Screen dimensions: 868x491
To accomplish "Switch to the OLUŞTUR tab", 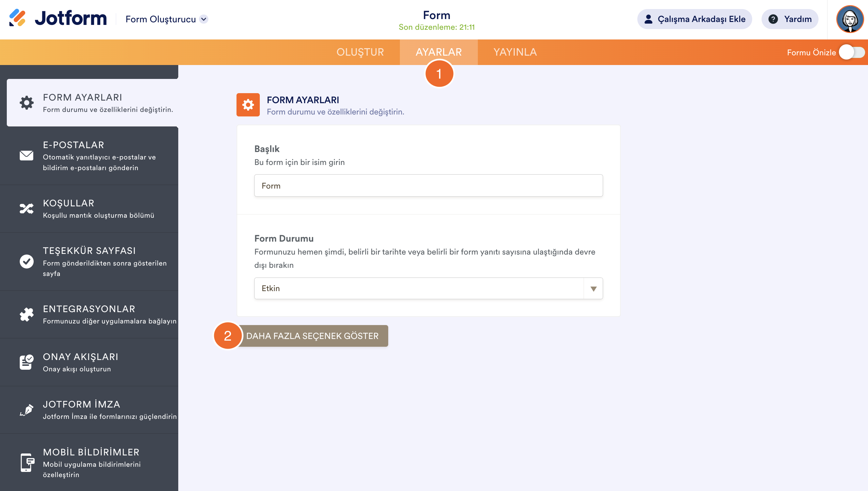I will pos(360,52).
